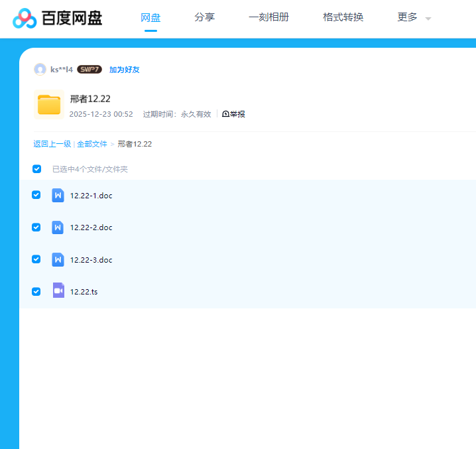Click the 12.22.ts video file icon
This screenshot has height=449, width=476.
pyautogui.click(x=58, y=290)
